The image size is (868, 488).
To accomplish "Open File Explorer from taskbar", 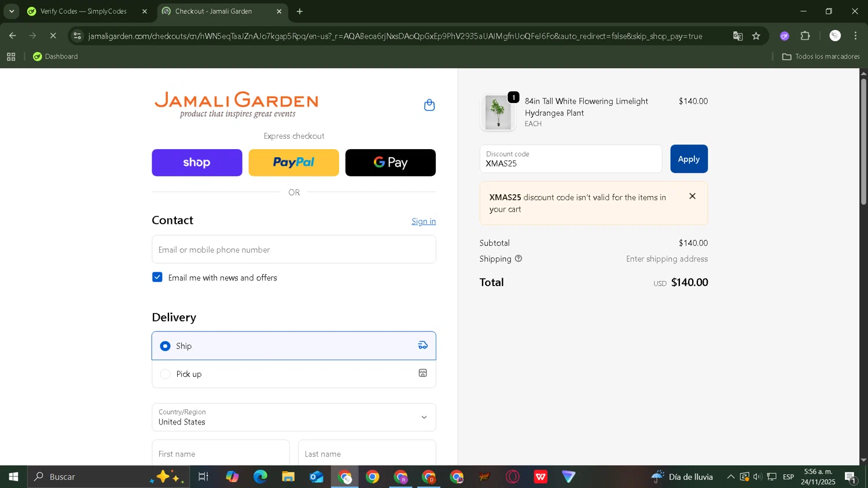I will pos(288,477).
